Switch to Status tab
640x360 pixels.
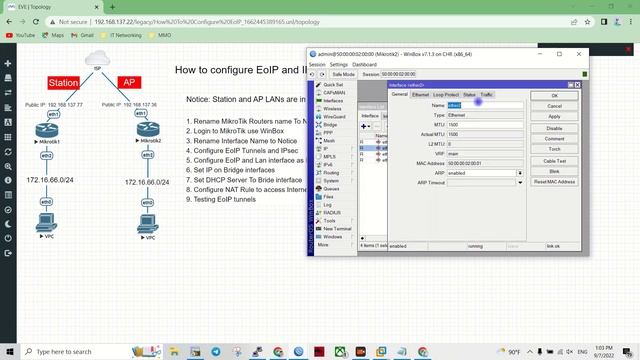[x=469, y=95]
